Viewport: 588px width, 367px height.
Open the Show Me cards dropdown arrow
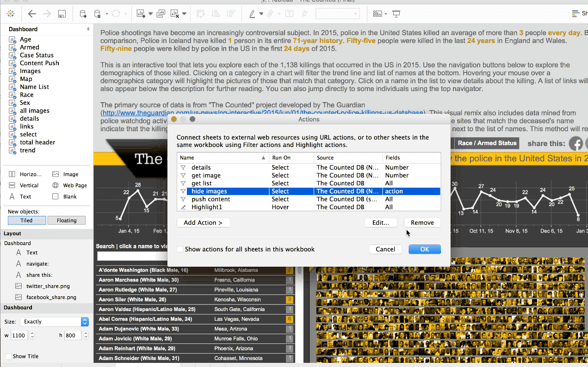click(x=386, y=14)
